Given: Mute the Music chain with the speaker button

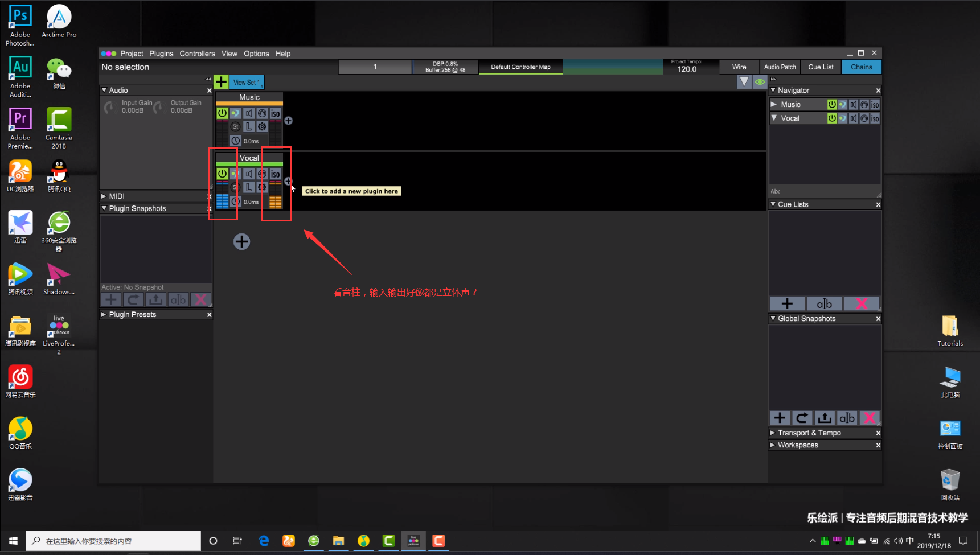Looking at the screenshot, I should 249,113.
